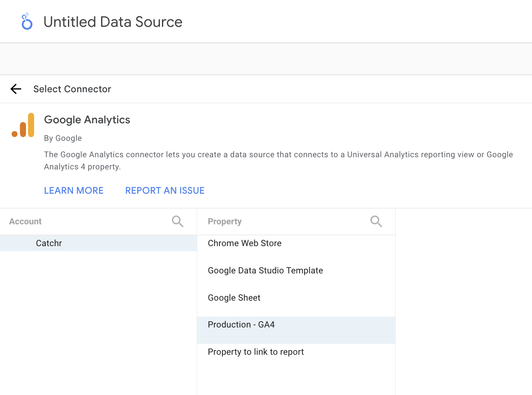Choose Property to link to report

click(x=256, y=352)
